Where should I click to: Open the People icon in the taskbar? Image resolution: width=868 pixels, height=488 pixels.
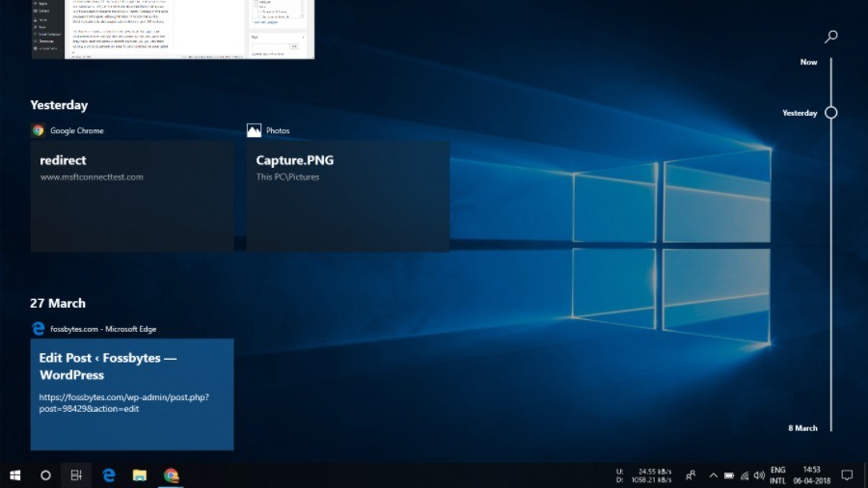(691, 475)
